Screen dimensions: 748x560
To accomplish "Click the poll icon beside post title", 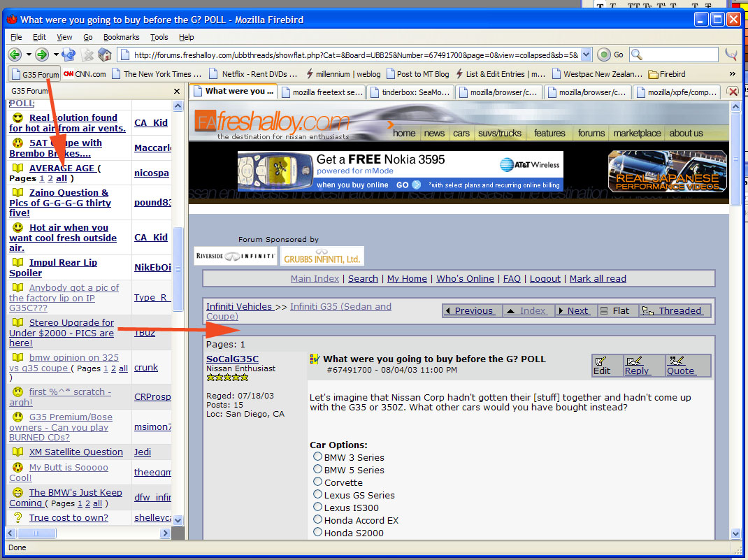I will [x=315, y=359].
